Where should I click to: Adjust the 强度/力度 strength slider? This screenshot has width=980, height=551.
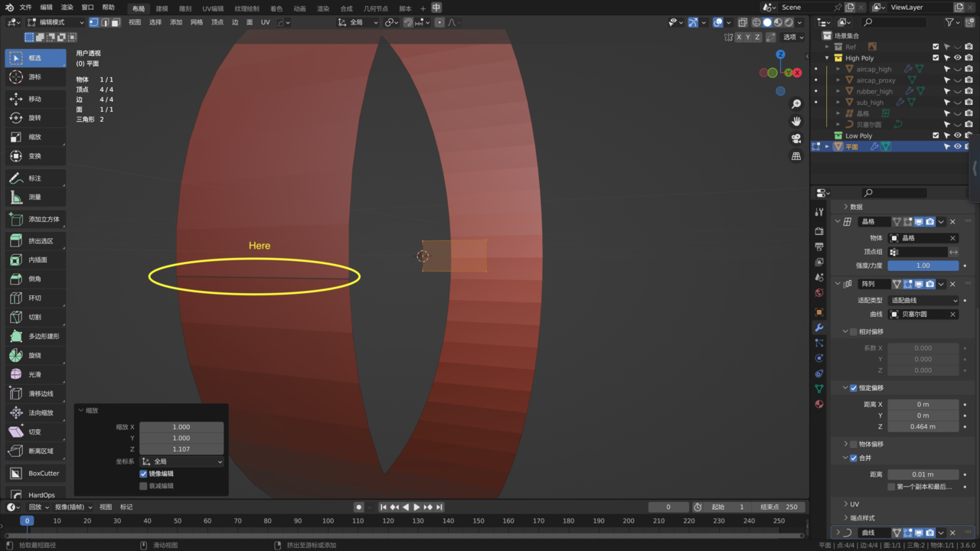[923, 266]
